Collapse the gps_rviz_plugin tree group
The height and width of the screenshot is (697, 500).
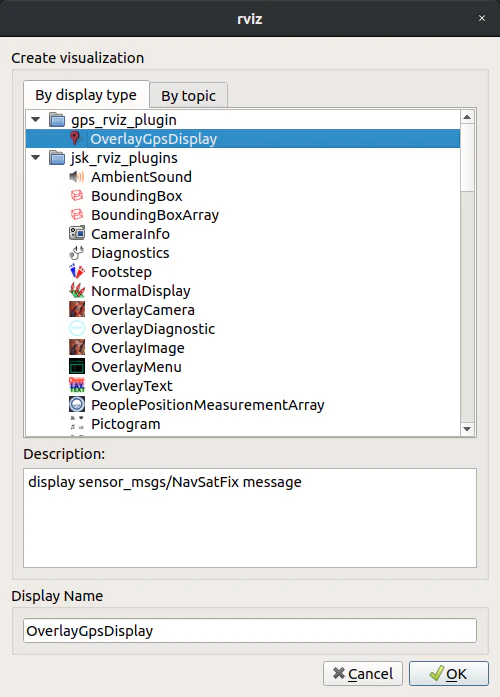36,119
